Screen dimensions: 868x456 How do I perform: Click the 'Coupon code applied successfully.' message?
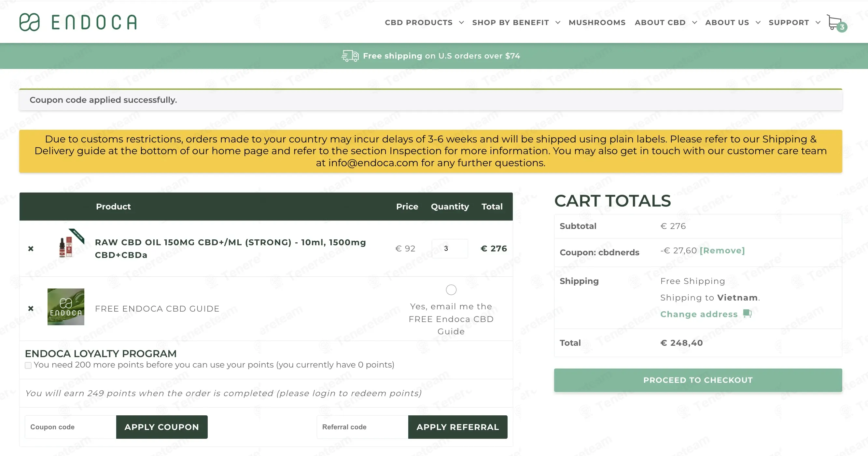click(103, 100)
